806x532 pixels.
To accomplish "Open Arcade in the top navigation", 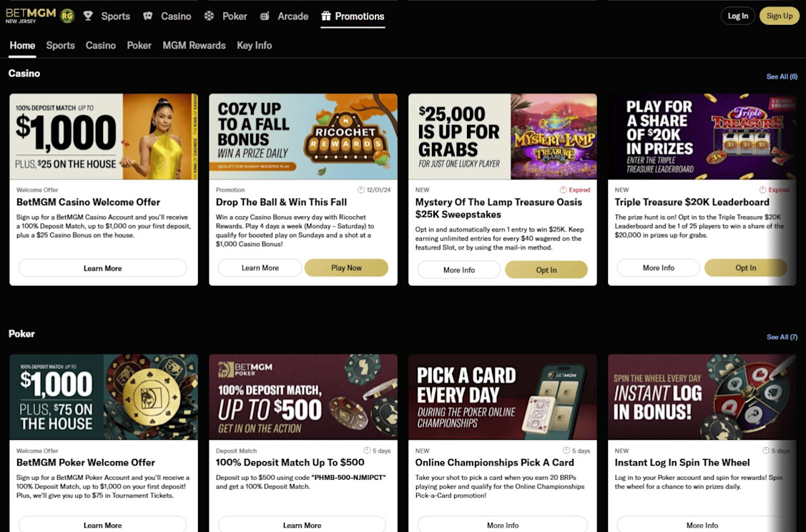I will (x=293, y=16).
